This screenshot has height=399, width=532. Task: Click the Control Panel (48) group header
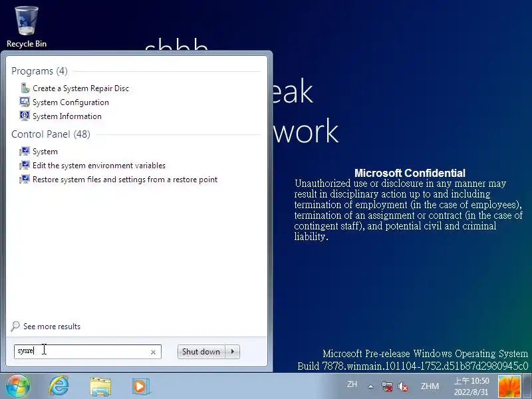point(51,134)
